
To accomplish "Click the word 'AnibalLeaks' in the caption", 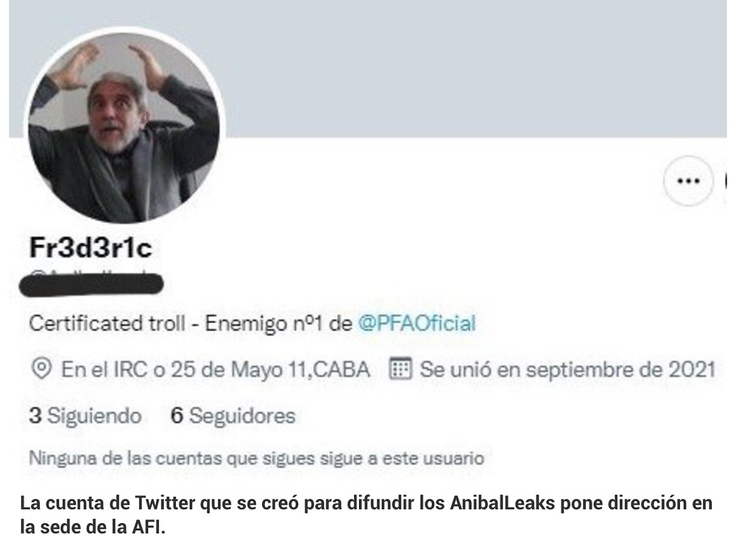I will tap(503, 503).
